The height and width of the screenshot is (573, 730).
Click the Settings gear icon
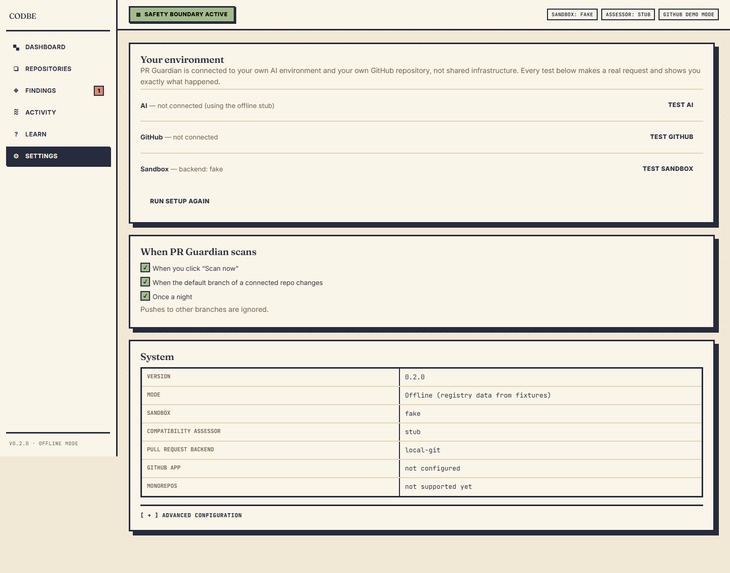16,156
